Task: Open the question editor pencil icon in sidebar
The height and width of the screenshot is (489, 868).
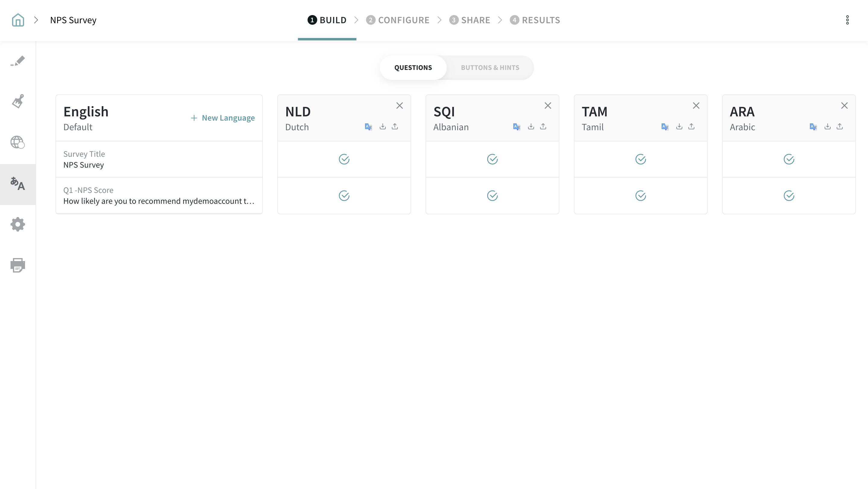Action: point(18,61)
